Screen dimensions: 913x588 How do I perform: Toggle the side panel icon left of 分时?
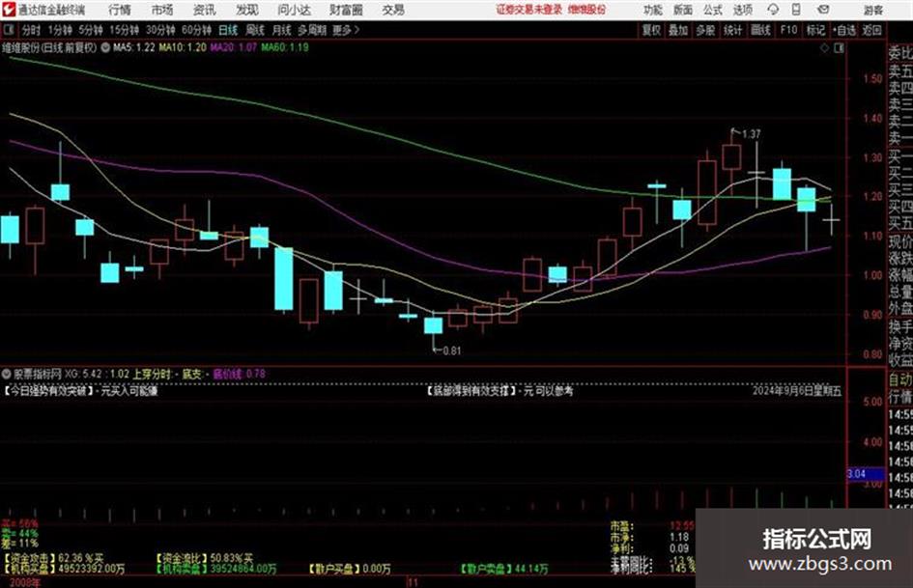coord(8,30)
